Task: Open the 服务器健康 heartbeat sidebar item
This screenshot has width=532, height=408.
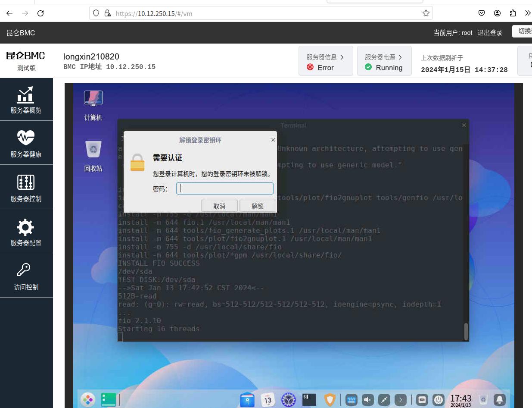Action: click(26, 144)
